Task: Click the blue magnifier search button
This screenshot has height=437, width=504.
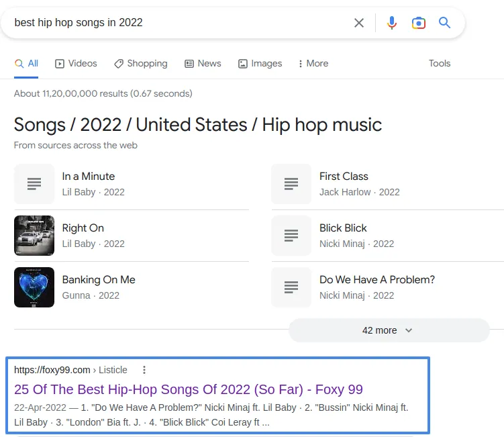Action: point(444,23)
